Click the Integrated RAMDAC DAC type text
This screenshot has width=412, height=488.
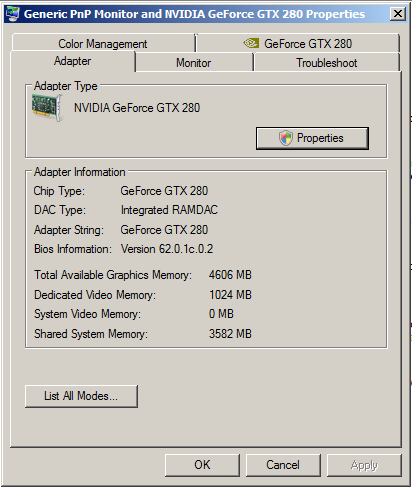pyautogui.click(x=169, y=210)
